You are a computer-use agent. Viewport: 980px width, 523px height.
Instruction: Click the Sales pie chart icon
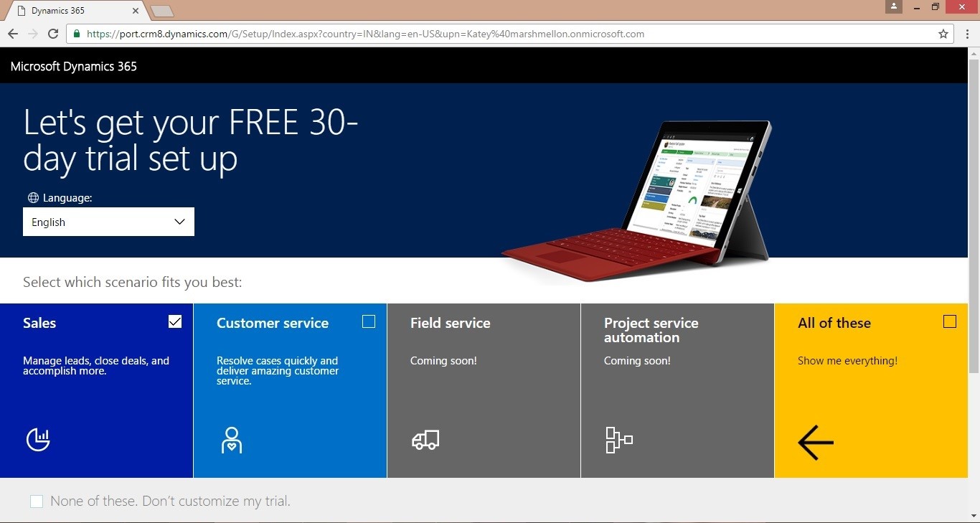pos(38,439)
